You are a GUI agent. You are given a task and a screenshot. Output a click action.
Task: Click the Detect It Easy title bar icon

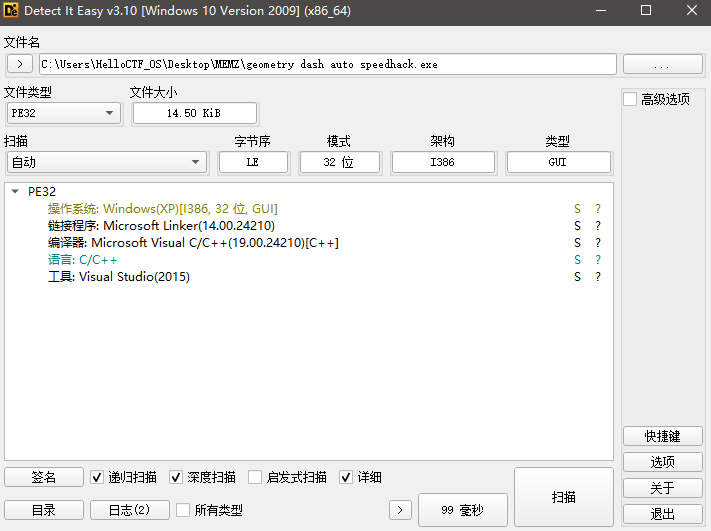(11, 10)
